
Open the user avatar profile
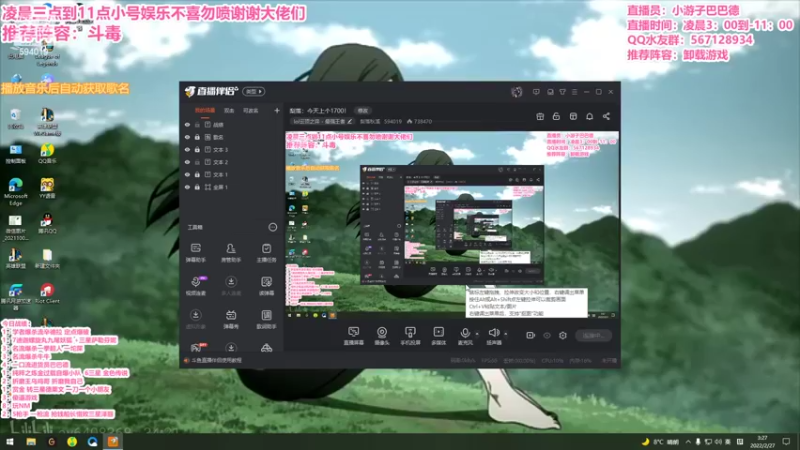tap(516, 92)
